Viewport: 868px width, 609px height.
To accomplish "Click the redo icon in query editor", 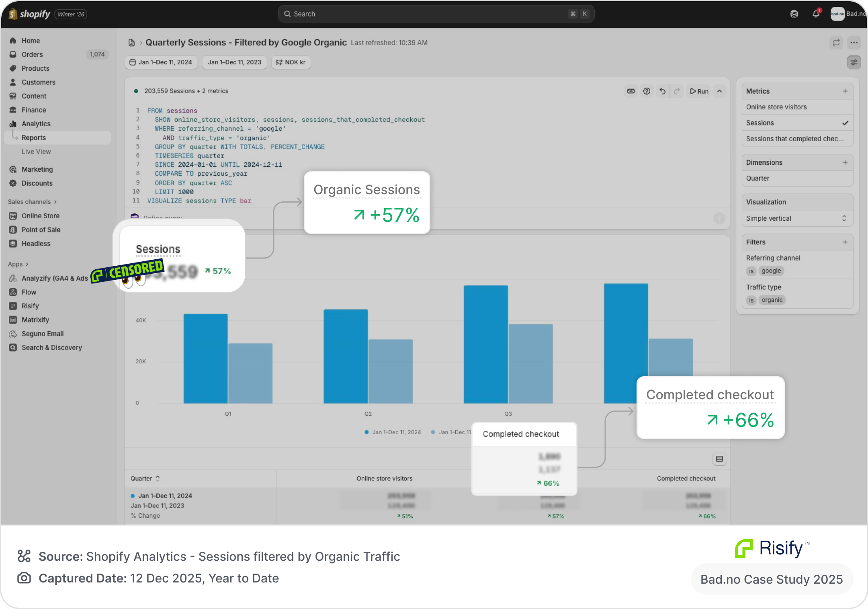I will (x=677, y=91).
